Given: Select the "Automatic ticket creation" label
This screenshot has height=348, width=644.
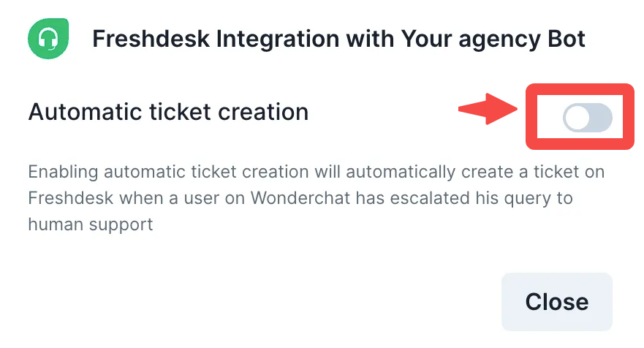Looking at the screenshot, I should tap(168, 112).
